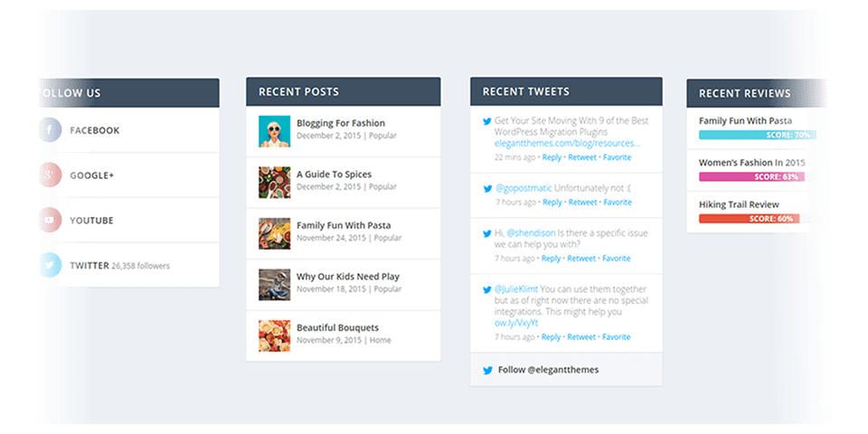This screenshot has width=868, height=434.
Task: Open Why Our Kids Need Play post
Action: point(348,277)
